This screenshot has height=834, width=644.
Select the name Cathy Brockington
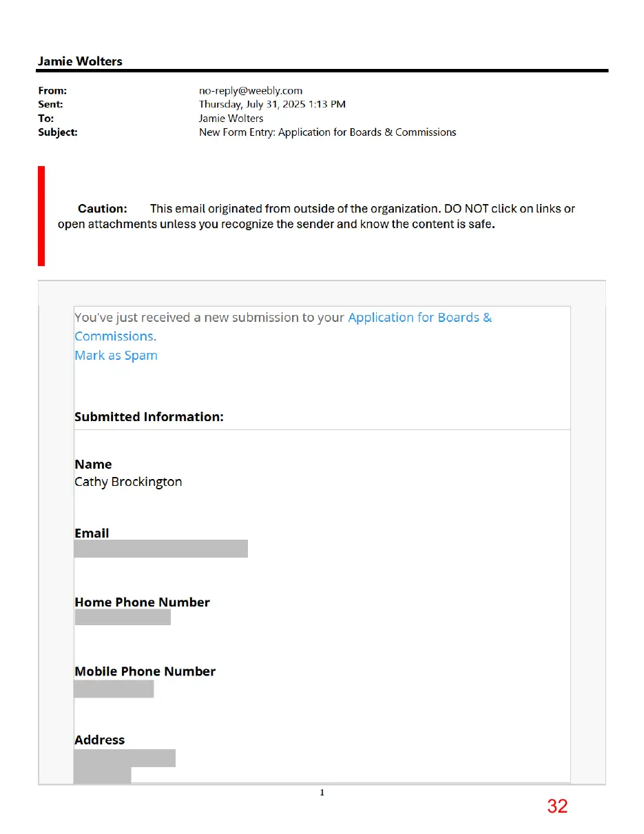(128, 482)
